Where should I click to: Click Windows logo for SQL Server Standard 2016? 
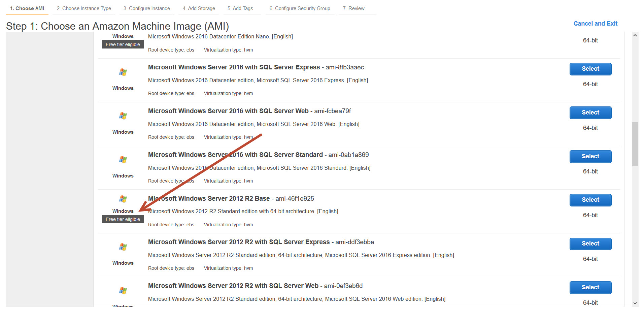tap(123, 160)
